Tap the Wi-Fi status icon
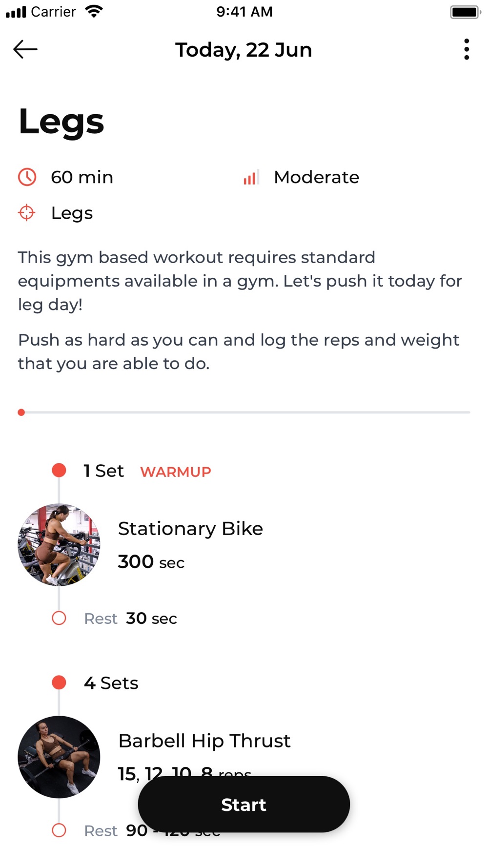Screen dimensions: 488x868 click(94, 11)
